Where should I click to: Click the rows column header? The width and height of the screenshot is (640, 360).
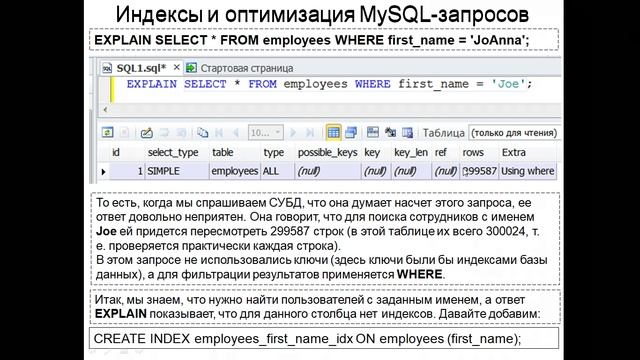click(x=473, y=152)
